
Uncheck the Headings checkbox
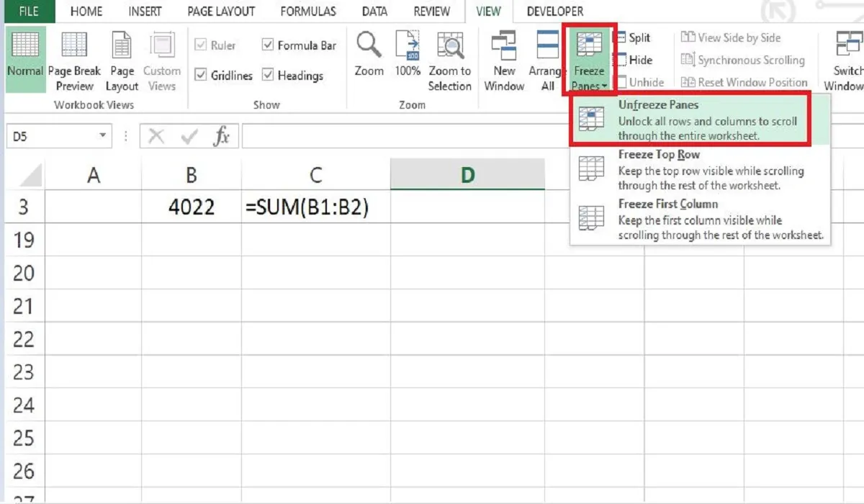click(x=268, y=75)
